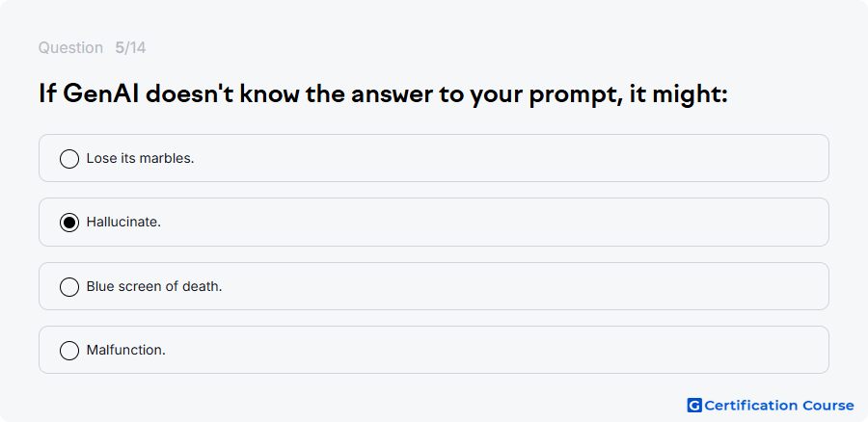Click the blue G logo icon
The height and width of the screenshot is (422, 868).
click(x=694, y=406)
